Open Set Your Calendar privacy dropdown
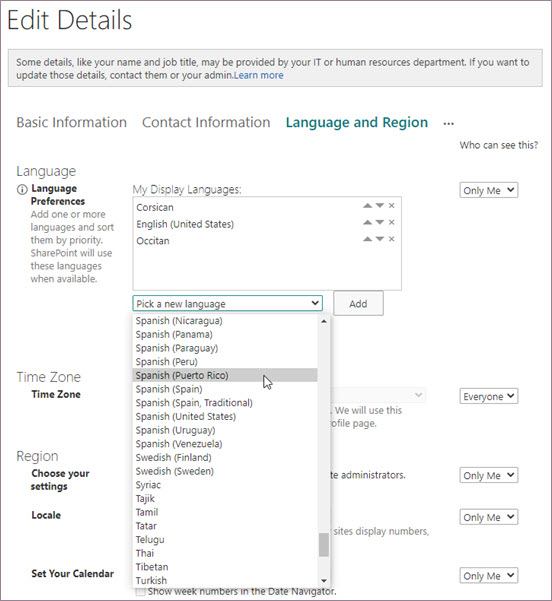The height and width of the screenshot is (601, 552). pyautogui.click(x=489, y=575)
